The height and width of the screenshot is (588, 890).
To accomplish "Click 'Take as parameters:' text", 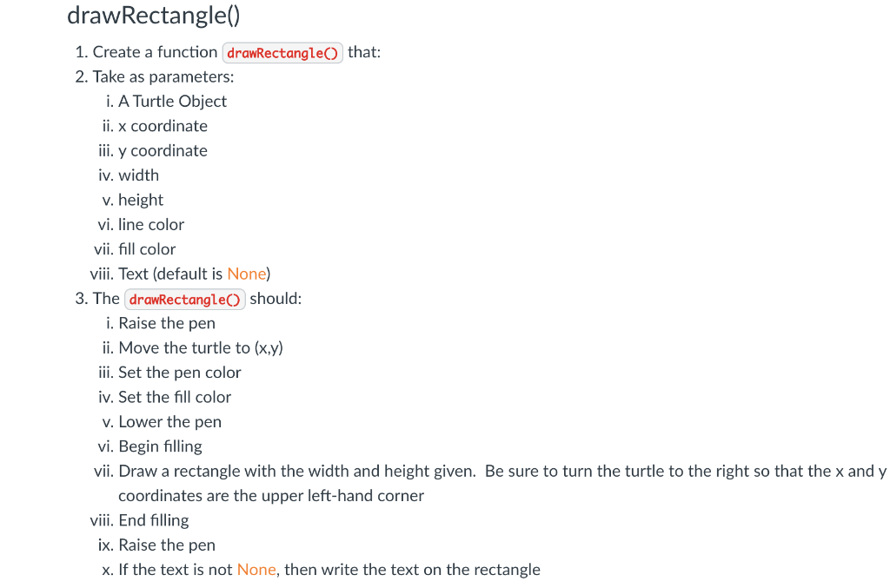I will tap(163, 77).
